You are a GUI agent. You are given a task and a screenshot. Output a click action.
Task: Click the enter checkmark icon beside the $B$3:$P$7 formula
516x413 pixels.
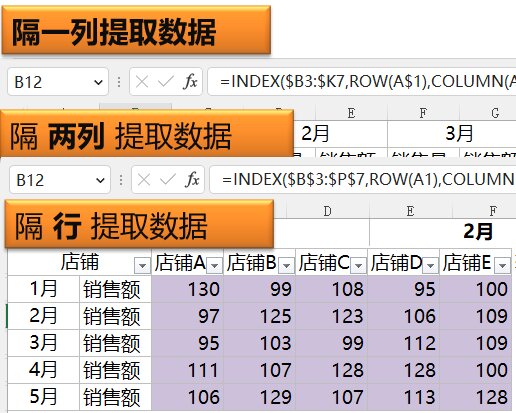[167, 180]
